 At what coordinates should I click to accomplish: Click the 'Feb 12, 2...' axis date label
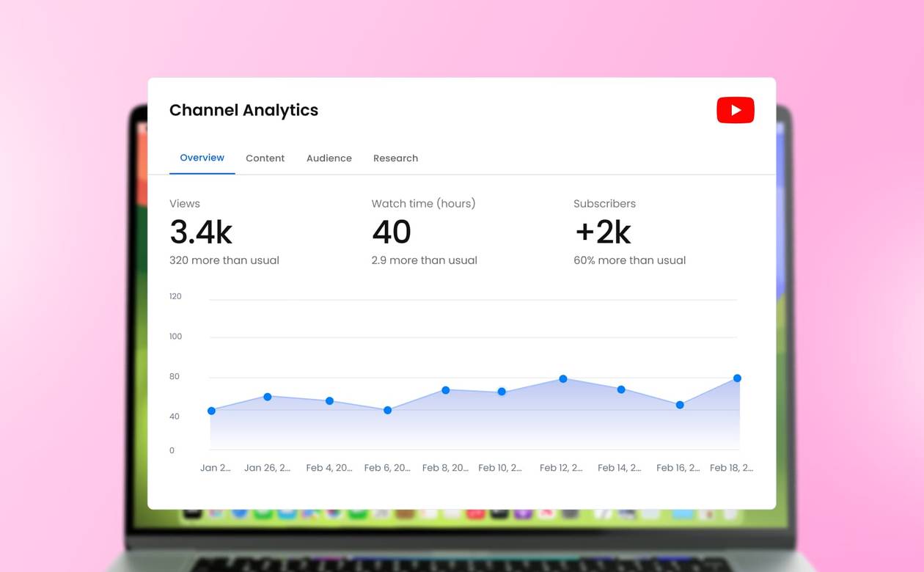[562, 468]
